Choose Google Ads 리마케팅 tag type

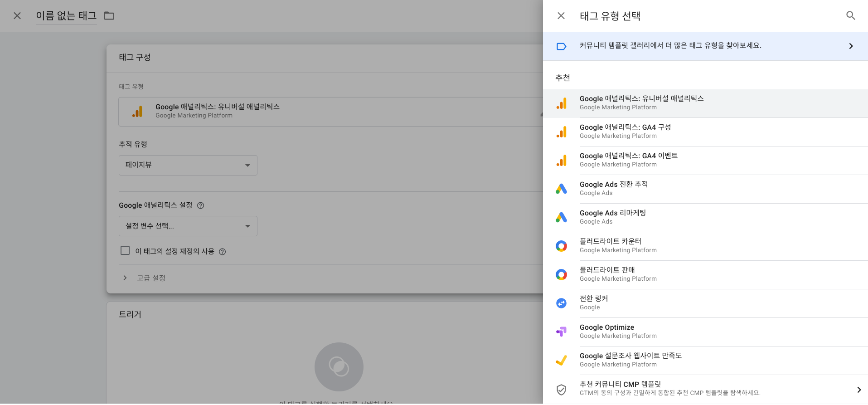(x=705, y=218)
